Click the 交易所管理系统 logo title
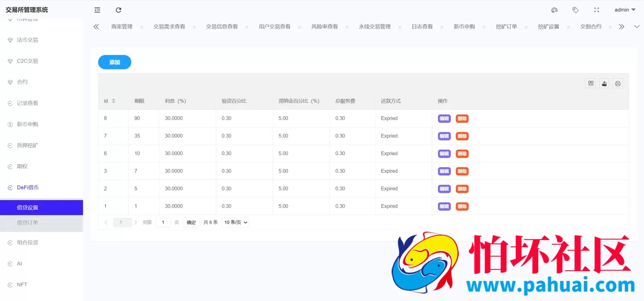Screen dimensions: 644x301 (27, 10)
